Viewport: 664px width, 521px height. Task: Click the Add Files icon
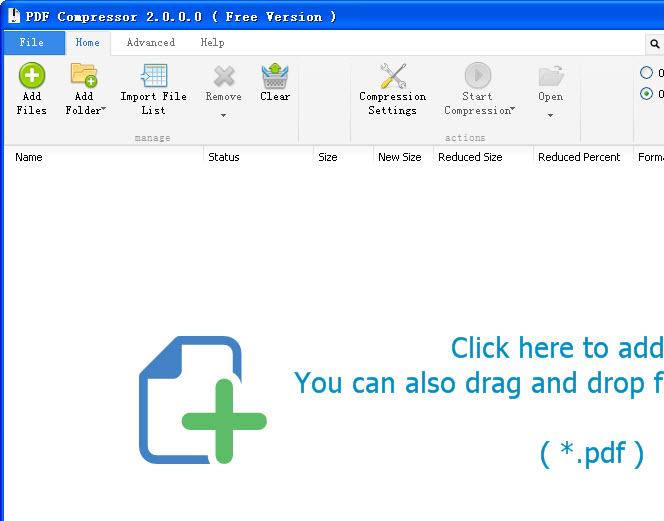click(32, 76)
